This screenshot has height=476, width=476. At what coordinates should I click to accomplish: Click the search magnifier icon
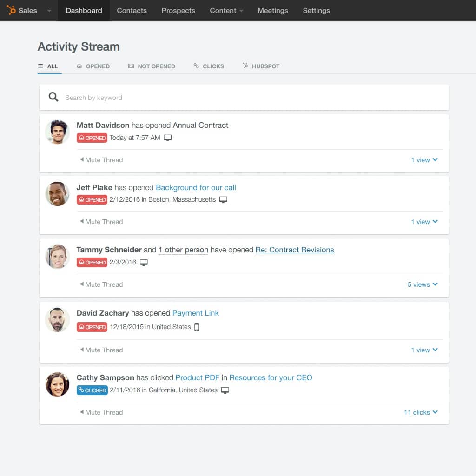[53, 97]
